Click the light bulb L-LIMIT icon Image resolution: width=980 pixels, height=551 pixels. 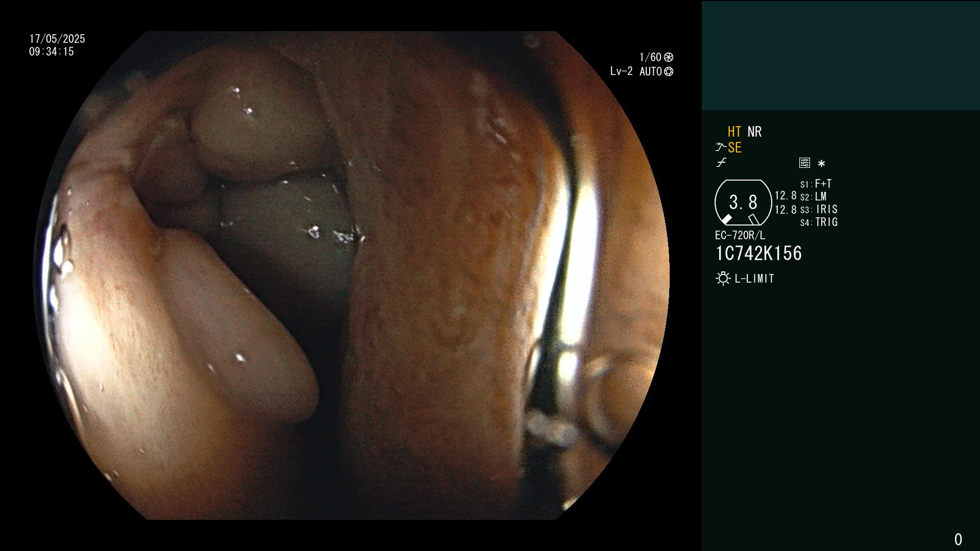click(x=723, y=279)
